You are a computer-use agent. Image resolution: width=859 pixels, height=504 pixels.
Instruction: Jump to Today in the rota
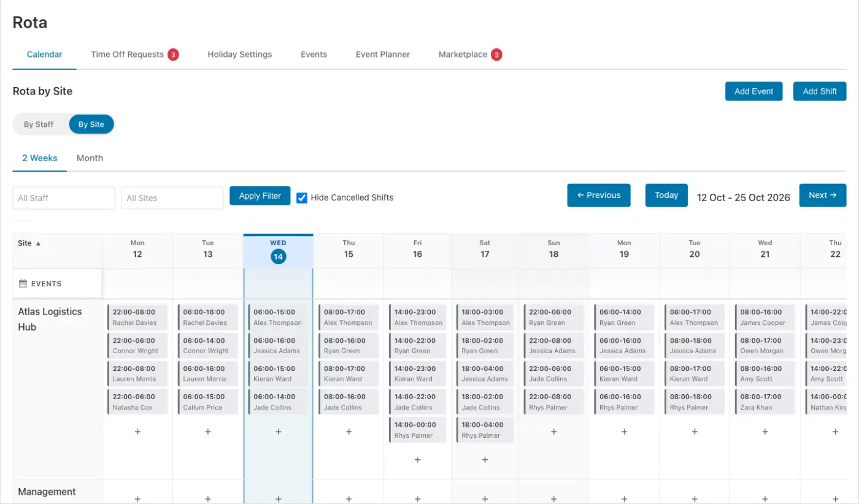tap(666, 195)
